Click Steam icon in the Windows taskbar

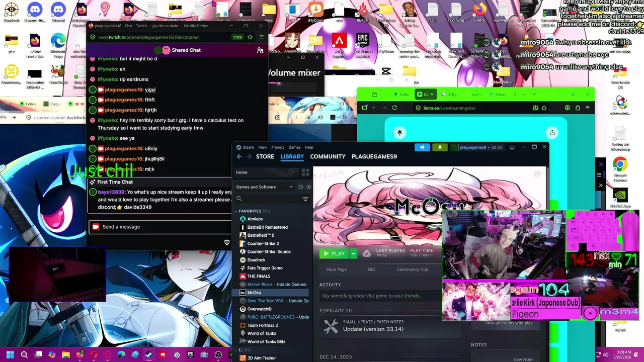click(149, 354)
